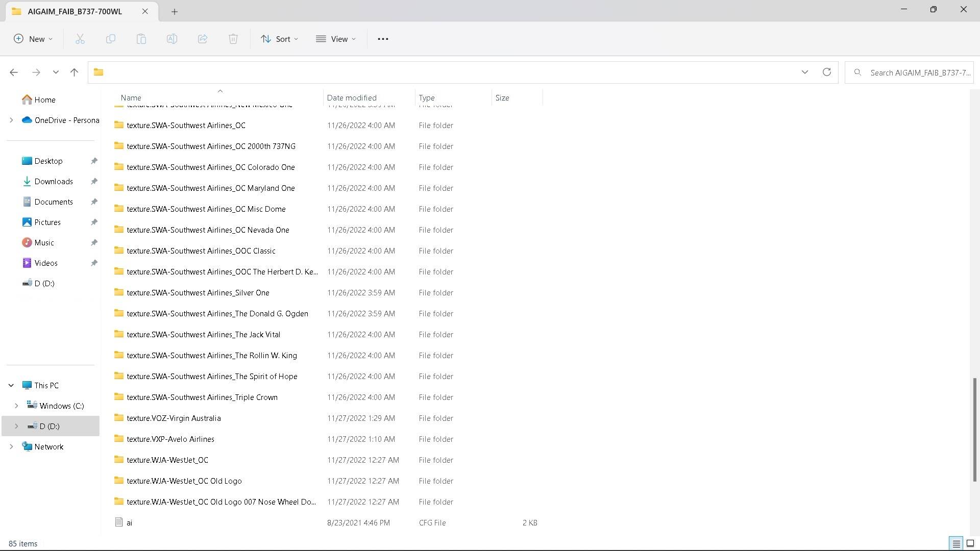The width and height of the screenshot is (980, 551).
Task: Switch to large thumbnails view toggle
Action: [970, 543]
